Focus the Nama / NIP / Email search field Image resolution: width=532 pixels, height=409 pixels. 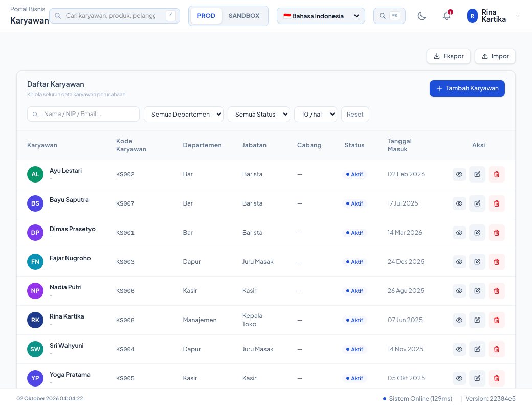[x=83, y=115]
